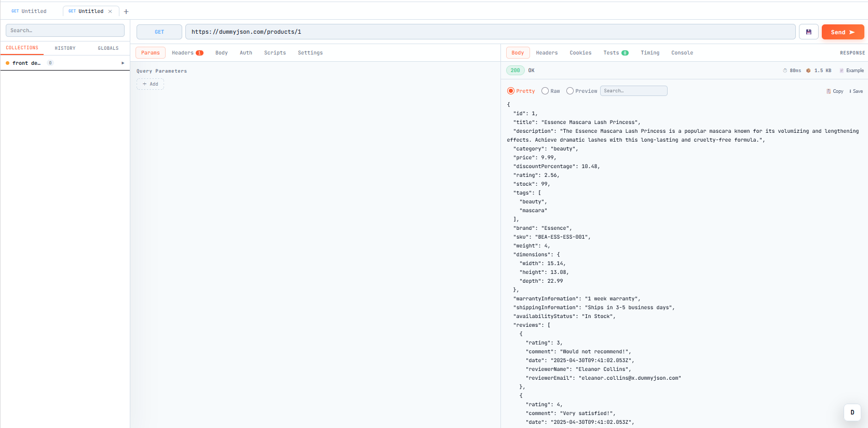This screenshot has width=868, height=428.
Task: Open the request Settings tab
Action: click(x=310, y=52)
